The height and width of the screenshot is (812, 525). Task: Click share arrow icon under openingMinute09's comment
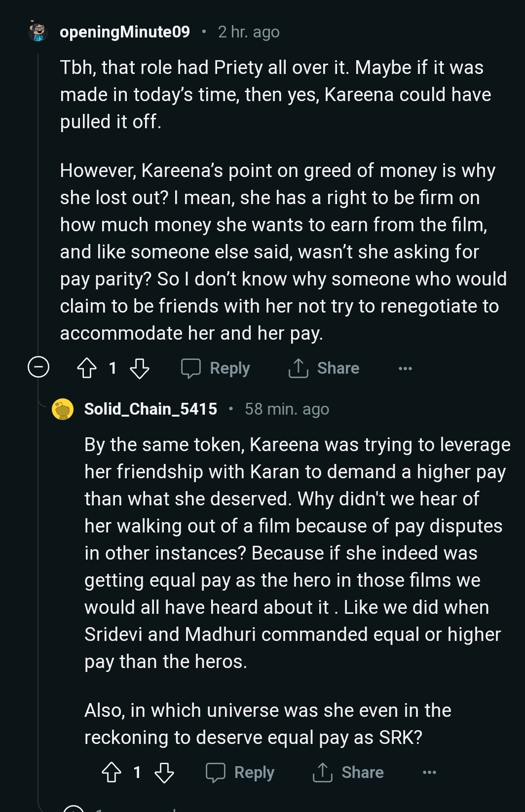click(x=298, y=368)
